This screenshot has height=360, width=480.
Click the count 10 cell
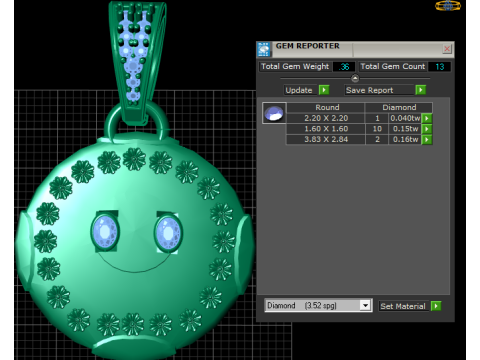(377, 129)
